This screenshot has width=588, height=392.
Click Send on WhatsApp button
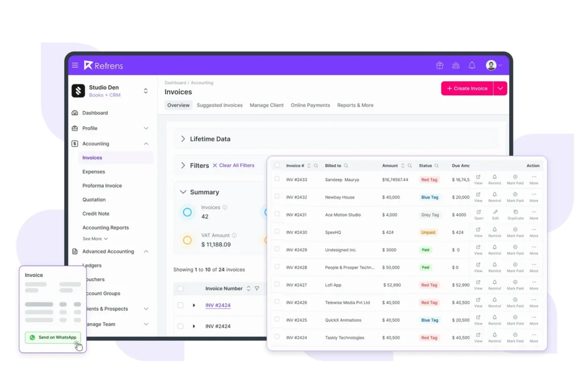point(53,337)
